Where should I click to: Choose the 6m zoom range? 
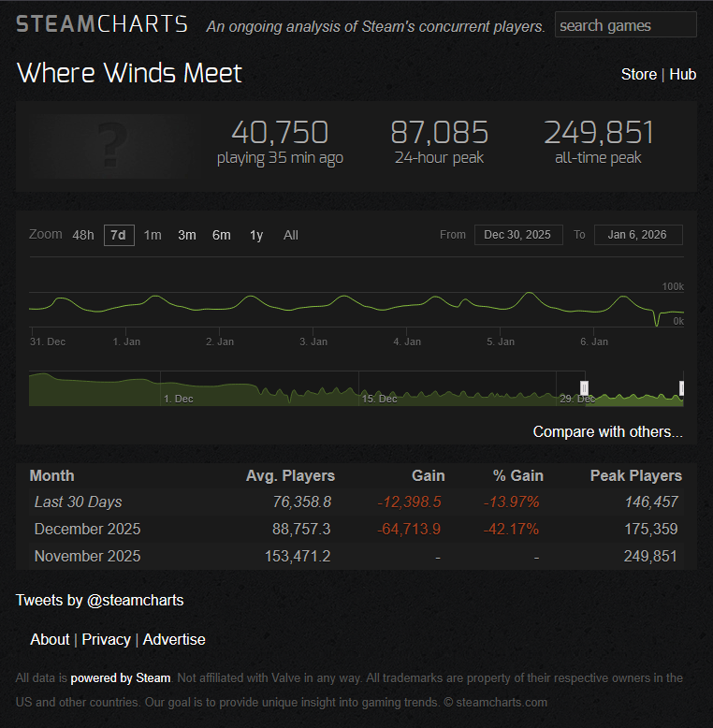222,236
